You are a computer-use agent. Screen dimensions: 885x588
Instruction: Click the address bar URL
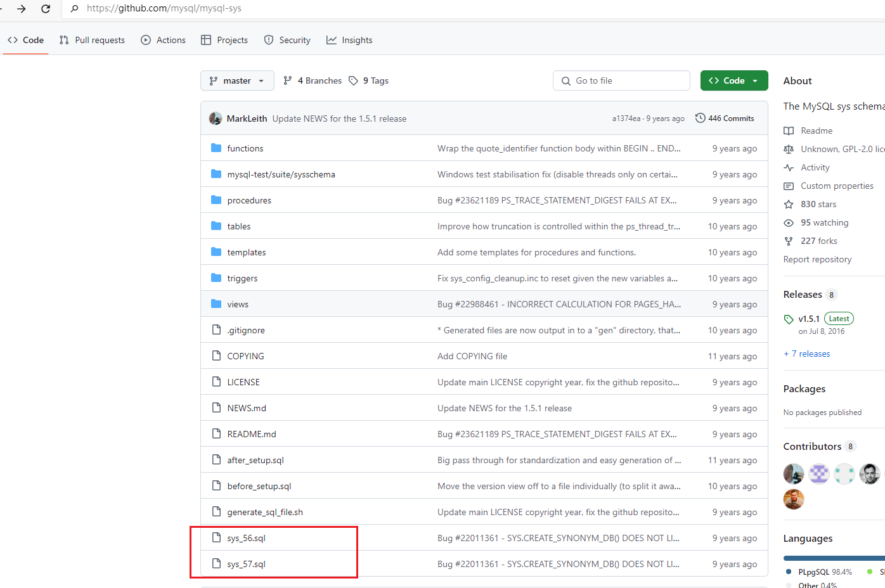[x=164, y=8]
